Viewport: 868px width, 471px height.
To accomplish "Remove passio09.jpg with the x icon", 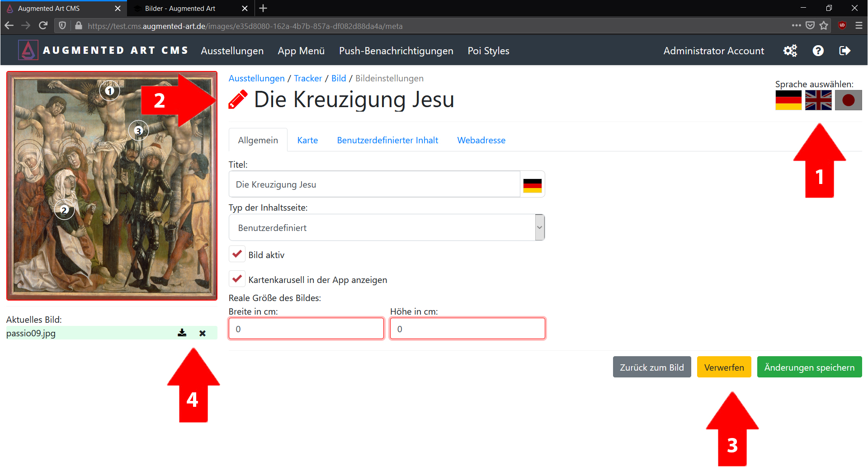I will coord(203,333).
